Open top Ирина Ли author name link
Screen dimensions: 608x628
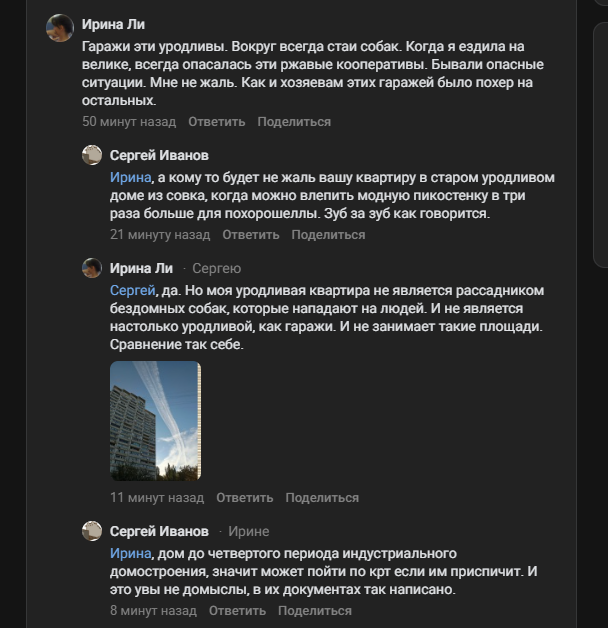point(113,24)
